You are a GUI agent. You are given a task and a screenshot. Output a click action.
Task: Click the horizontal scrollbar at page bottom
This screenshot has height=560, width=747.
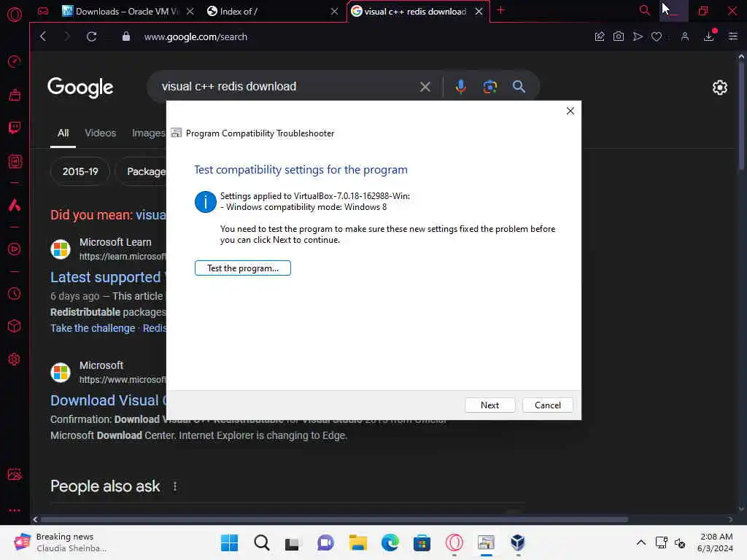click(334, 519)
